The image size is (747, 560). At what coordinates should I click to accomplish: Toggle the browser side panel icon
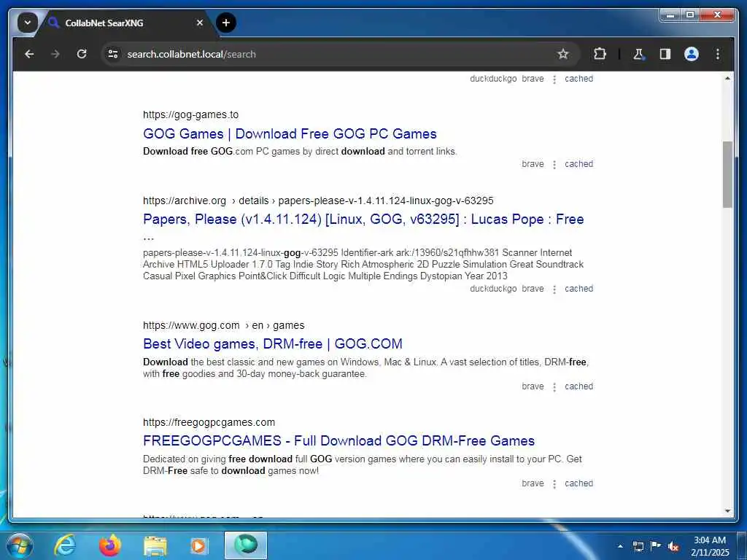(x=665, y=54)
